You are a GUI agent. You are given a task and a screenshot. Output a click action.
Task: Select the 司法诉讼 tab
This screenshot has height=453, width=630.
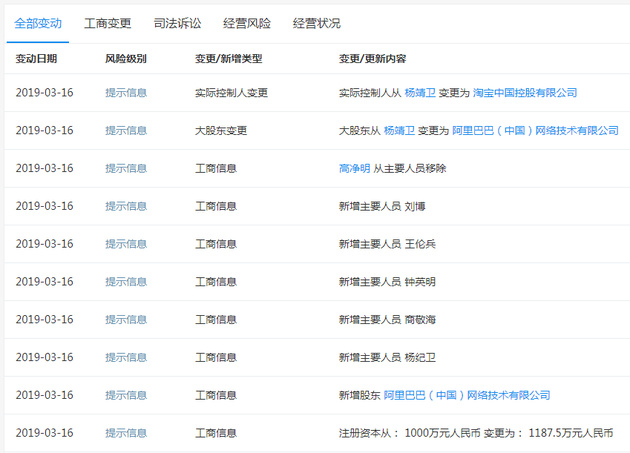coord(177,22)
